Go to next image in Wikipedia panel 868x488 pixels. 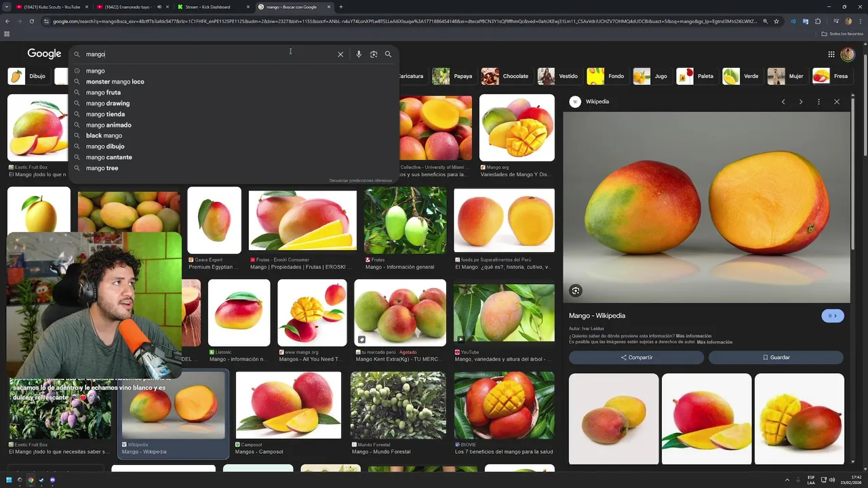click(801, 102)
